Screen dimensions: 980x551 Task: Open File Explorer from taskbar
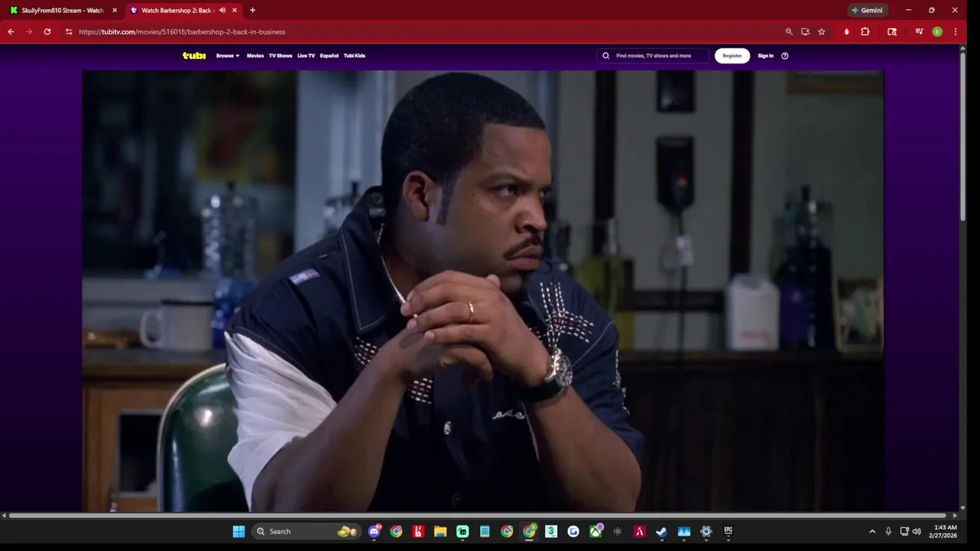coord(440,531)
